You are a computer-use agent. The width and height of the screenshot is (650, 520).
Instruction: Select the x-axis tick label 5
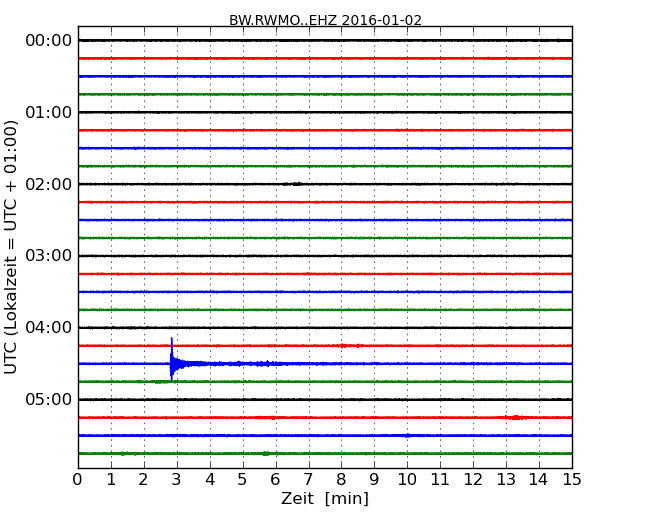coord(243,480)
